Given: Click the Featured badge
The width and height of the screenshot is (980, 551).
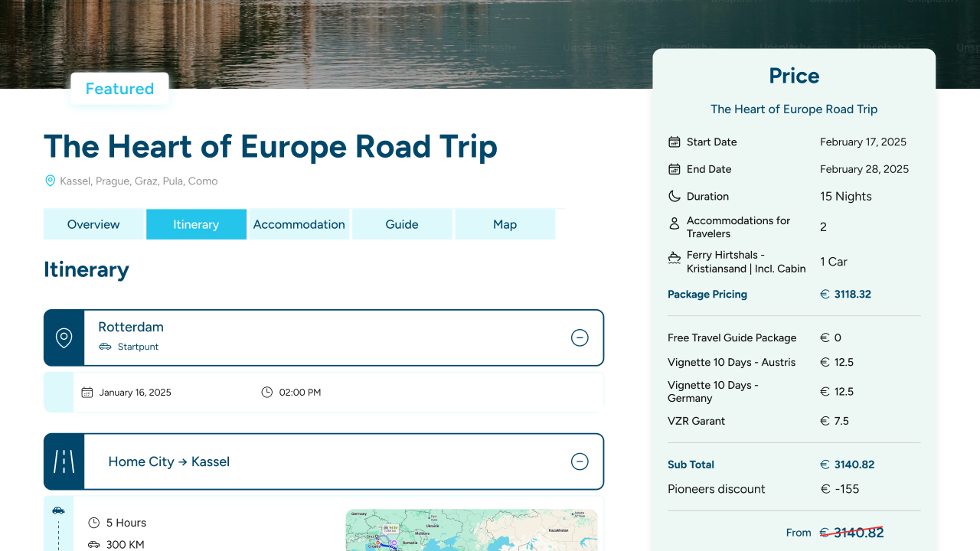Looking at the screenshot, I should (119, 89).
